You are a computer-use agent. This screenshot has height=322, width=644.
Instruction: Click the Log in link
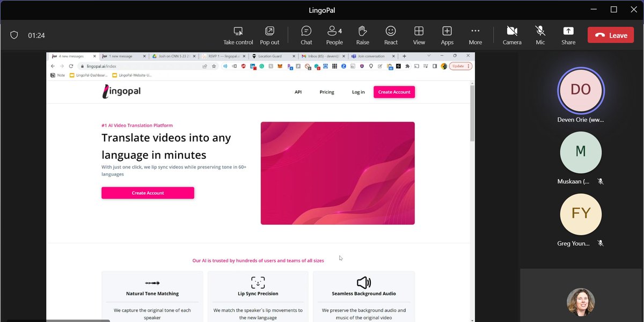tap(358, 92)
